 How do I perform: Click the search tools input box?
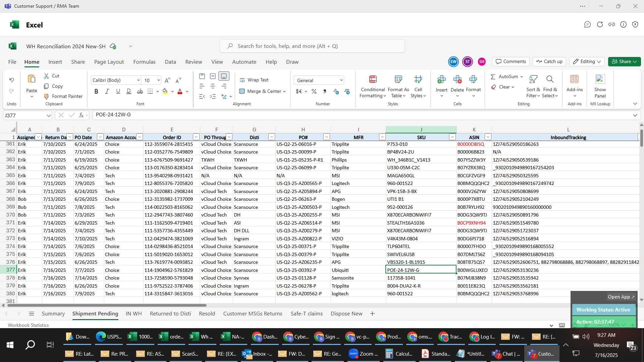[x=312, y=46]
